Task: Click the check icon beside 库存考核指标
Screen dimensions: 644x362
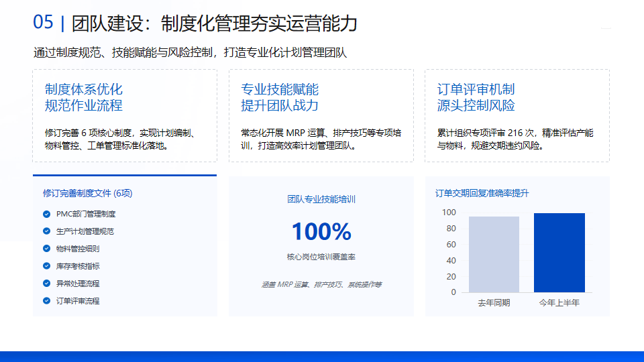Action: [x=46, y=266]
